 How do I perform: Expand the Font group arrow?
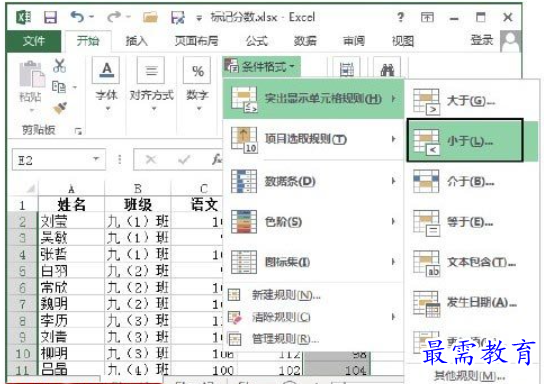pyautogui.click(x=107, y=109)
